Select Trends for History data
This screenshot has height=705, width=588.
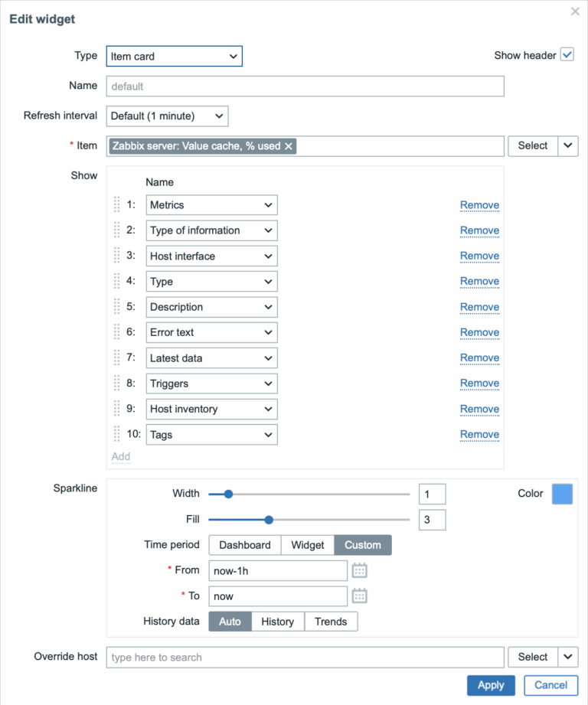point(331,622)
